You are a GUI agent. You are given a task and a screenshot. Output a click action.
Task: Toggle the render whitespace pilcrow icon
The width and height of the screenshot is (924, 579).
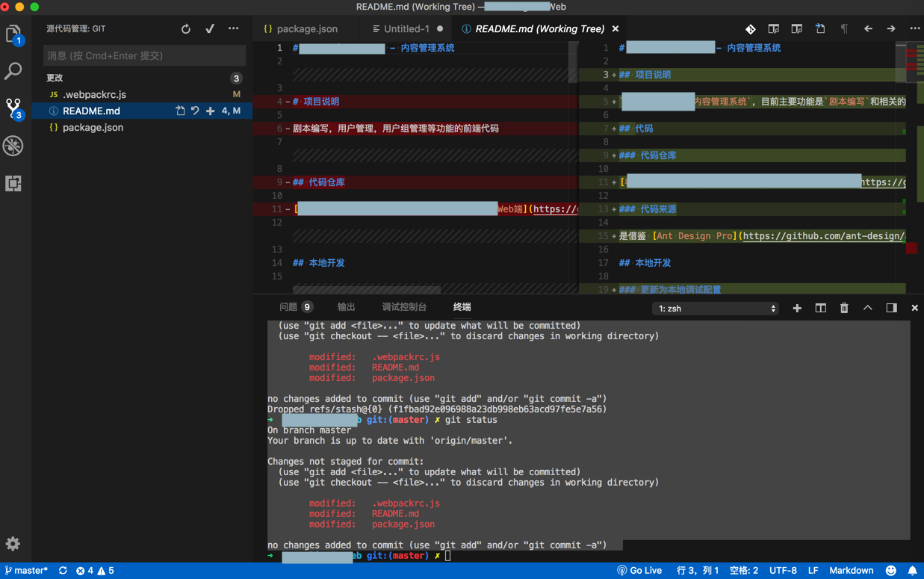[x=845, y=28]
